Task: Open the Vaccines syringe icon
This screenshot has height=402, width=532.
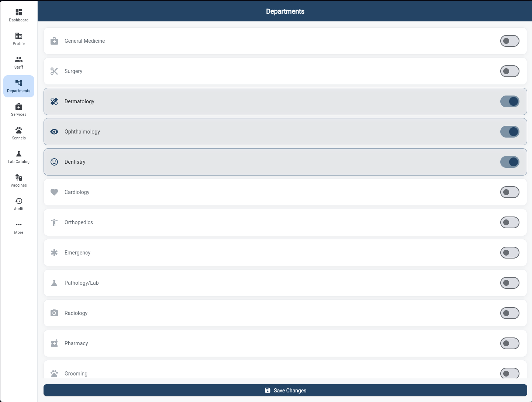Action: [x=18, y=177]
